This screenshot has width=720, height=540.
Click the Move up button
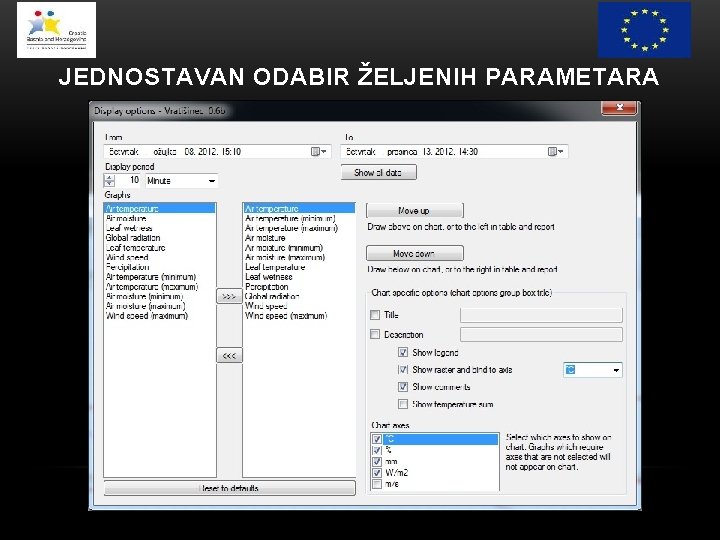[415, 211]
